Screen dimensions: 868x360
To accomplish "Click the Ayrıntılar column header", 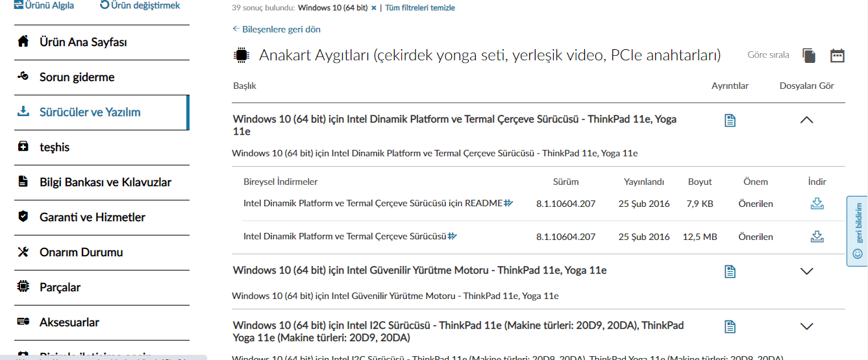I will point(730,86).
